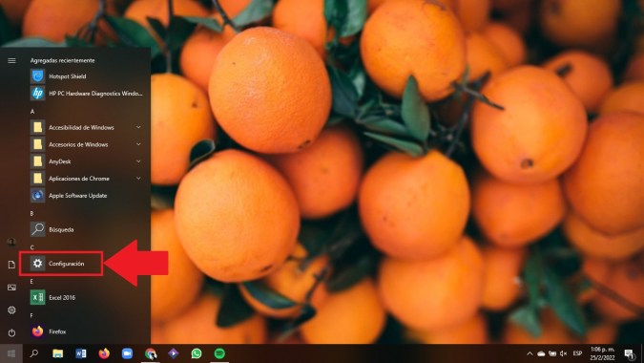This screenshot has height=363, width=644.
Task: Click Show desktop sliver on taskbar edge
Action: (642, 353)
